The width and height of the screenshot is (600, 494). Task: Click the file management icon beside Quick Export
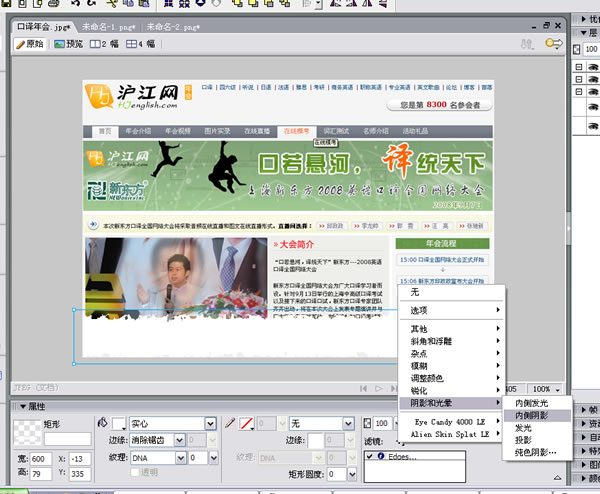tap(527, 44)
